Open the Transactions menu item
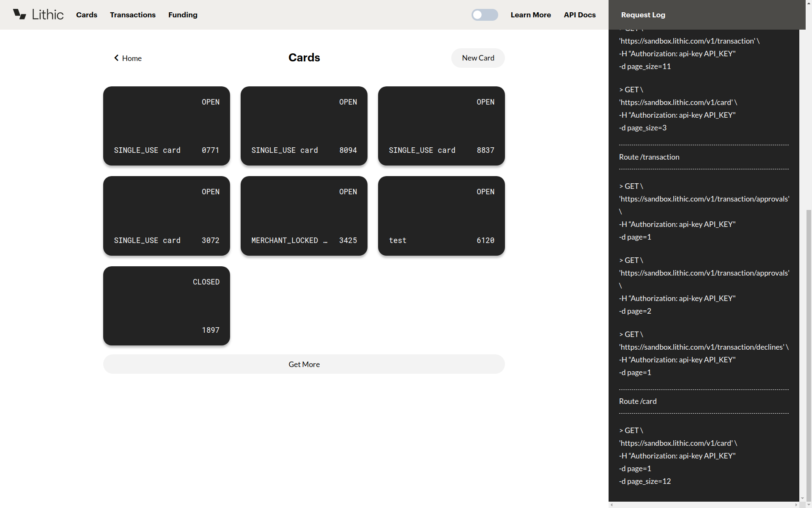 click(133, 15)
